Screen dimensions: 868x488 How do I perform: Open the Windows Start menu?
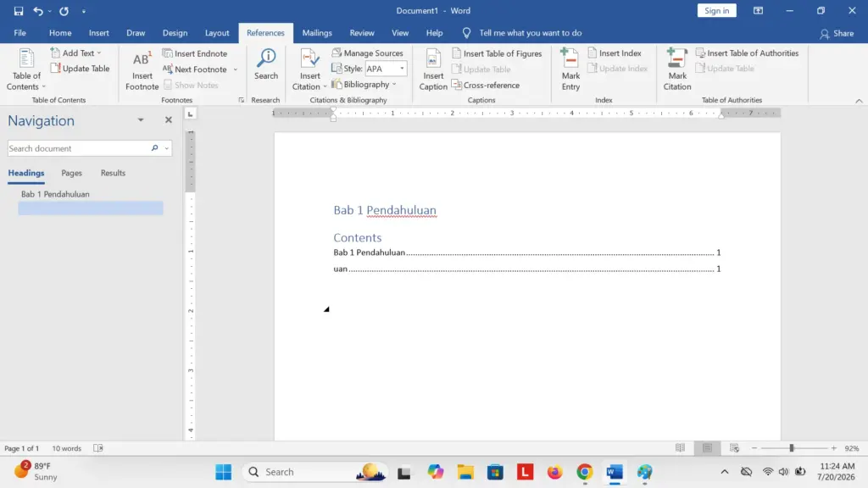(224, 472)
